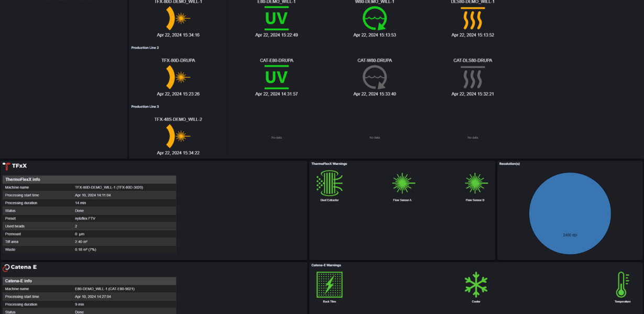The height and width of the screenshot is (314, 644).
Task: Click the CAT-E80-DRUPA machine name label
Action: (276, 60)
